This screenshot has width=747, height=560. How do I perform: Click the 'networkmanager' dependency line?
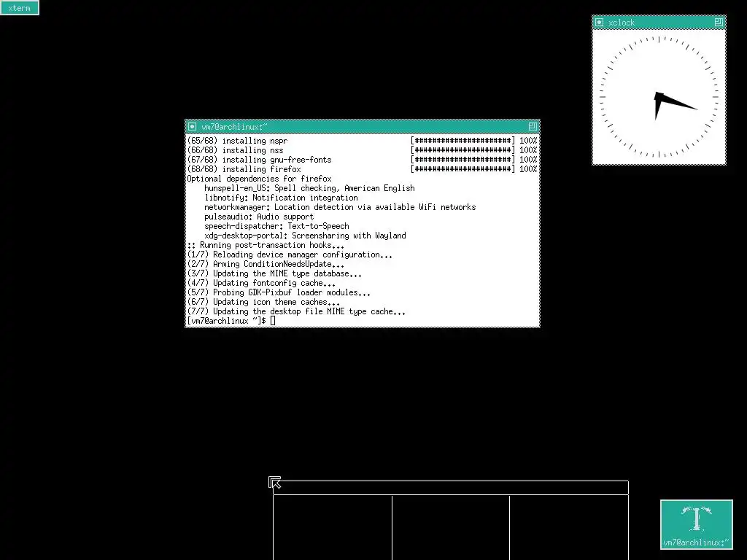pyautogui.click(x=340, y=207)
